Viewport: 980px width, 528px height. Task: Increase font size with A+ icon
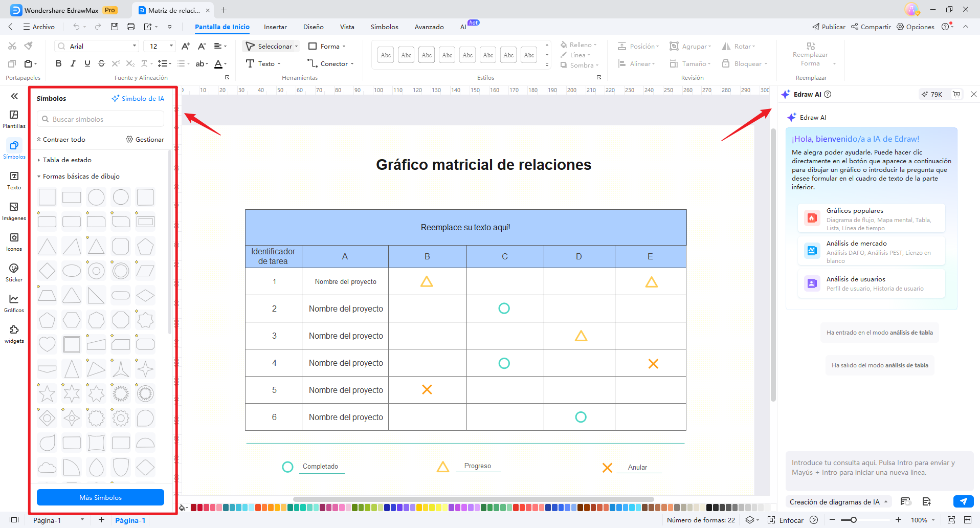point(186,46)
